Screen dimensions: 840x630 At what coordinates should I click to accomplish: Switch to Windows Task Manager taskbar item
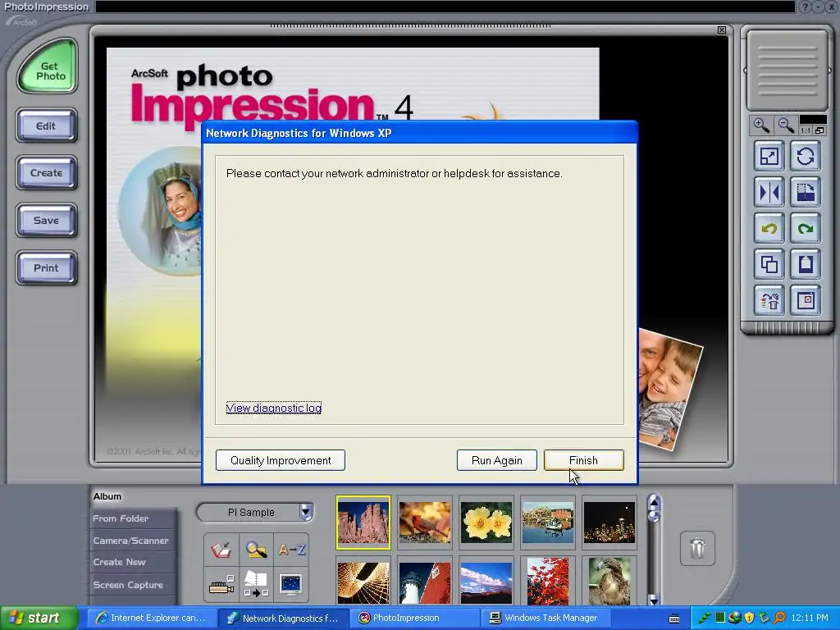(546, 619)
